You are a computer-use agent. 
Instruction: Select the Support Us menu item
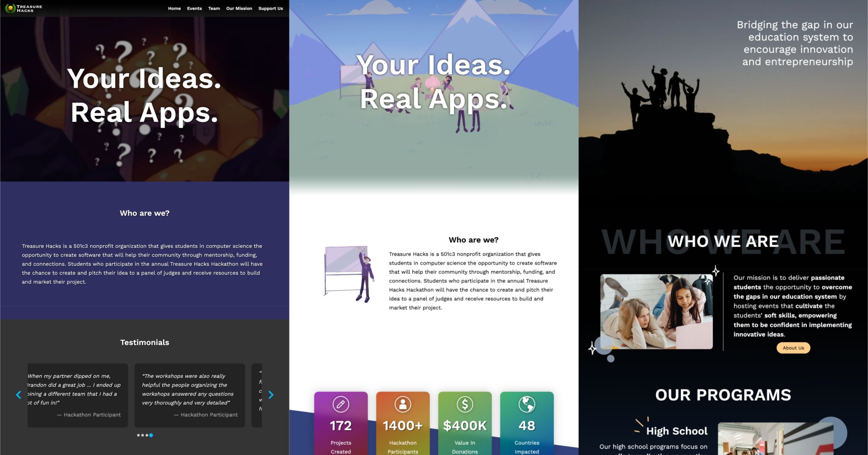[270, 9]
